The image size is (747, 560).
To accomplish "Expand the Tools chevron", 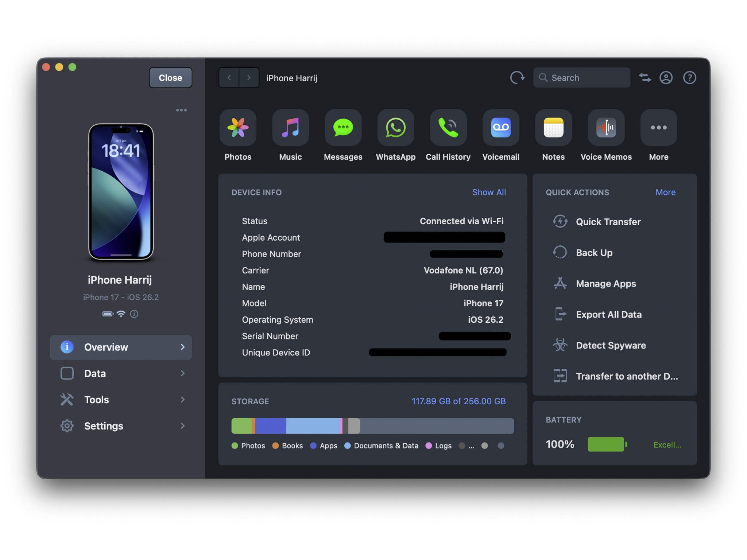I will [x=182, y=400].
